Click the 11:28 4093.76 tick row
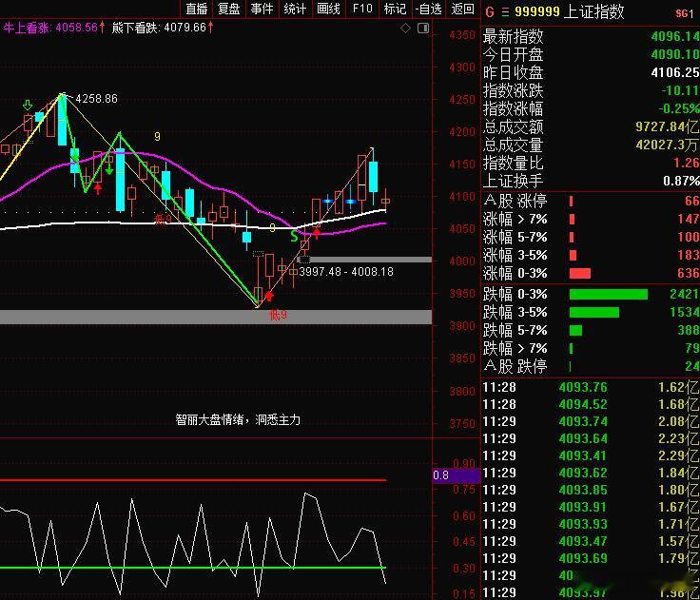The height and width of the screenshot is (600, 700). [x=591, y=387]
